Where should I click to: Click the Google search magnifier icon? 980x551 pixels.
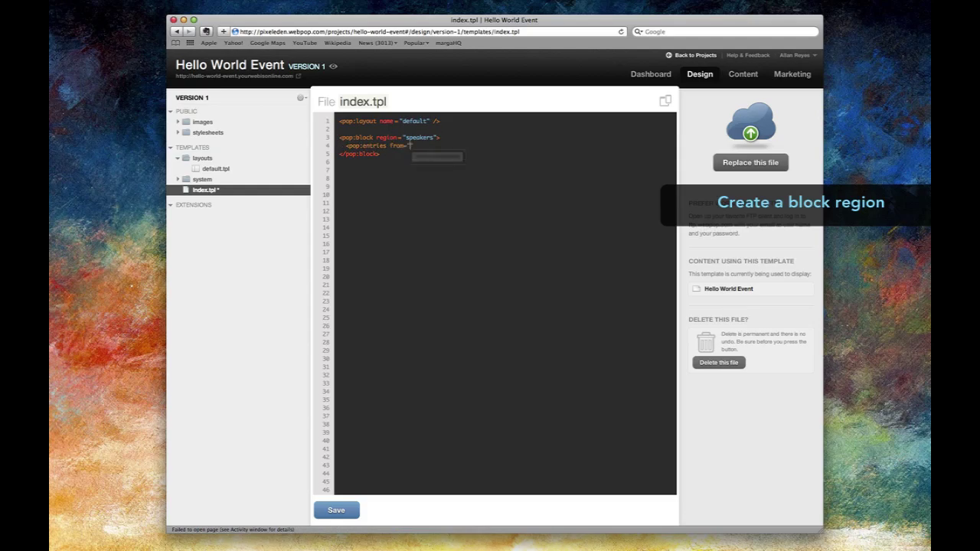coord(639,31)
